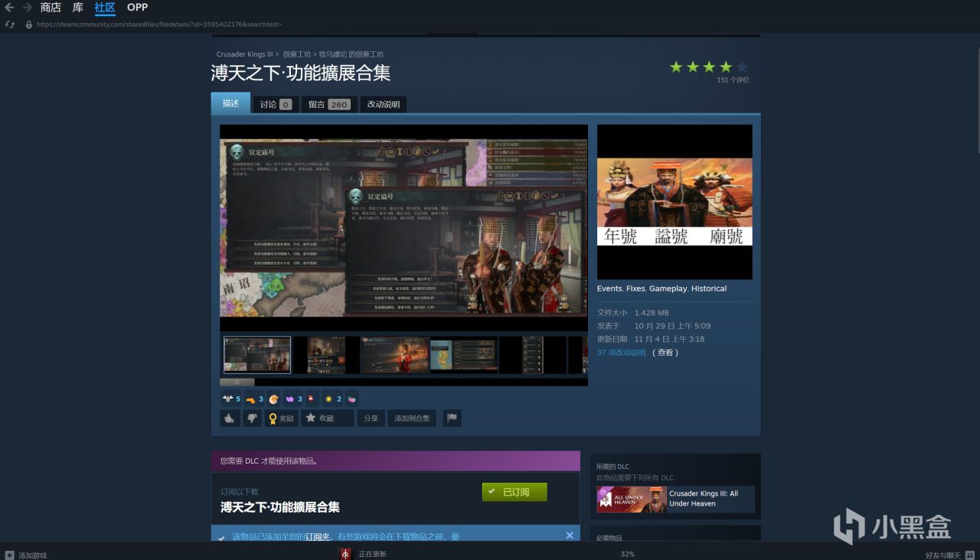Open the 37 项改动说明 link
Viewport: 980px width, 560px height.
pos(622,353)
